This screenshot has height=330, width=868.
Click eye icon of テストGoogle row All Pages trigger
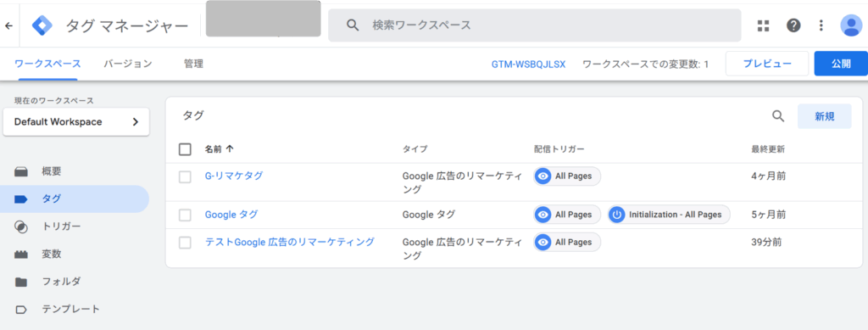(x=543, y=242)
